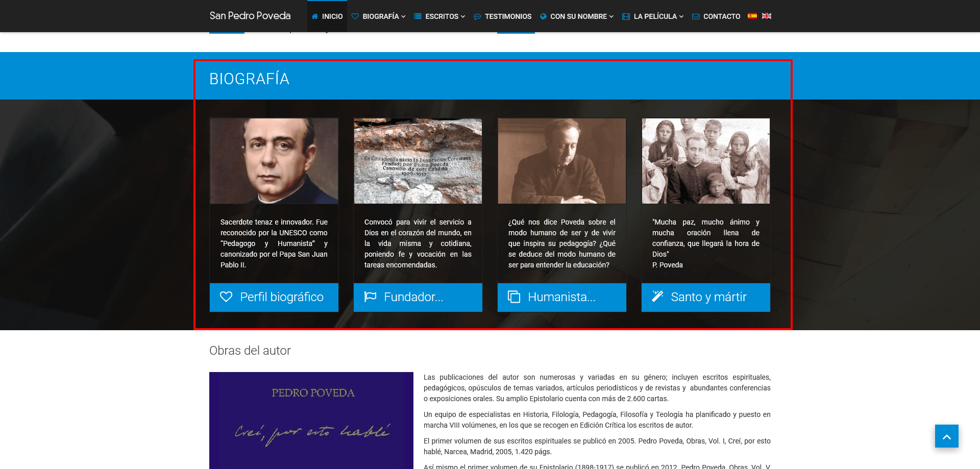Viewport: 980px width, 469px height.
Task: Click the heart icon on Perfil biográfico
Action: coord(226,297)
